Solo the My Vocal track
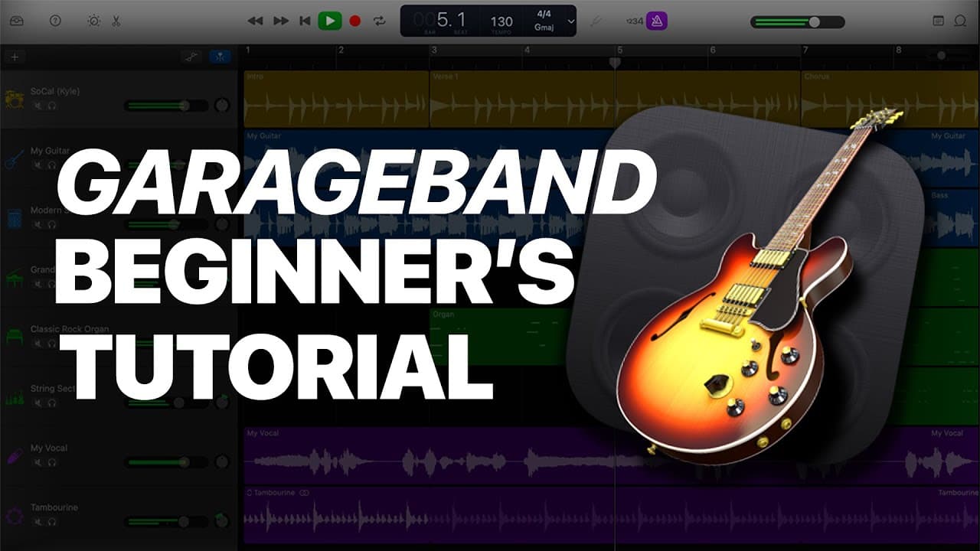 click(x=51, y=462)
